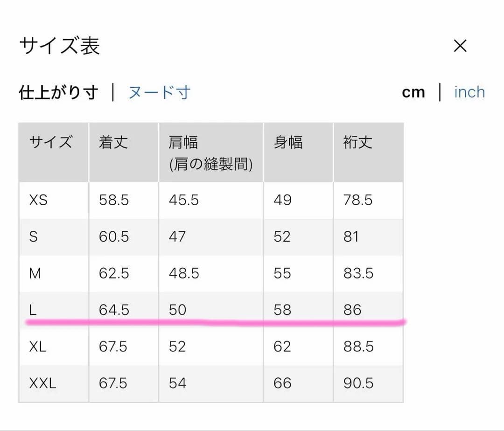The width and height of the screenshot is (504, 431).
Task: Select the 身幅 column header
Action: click(289, 143)
